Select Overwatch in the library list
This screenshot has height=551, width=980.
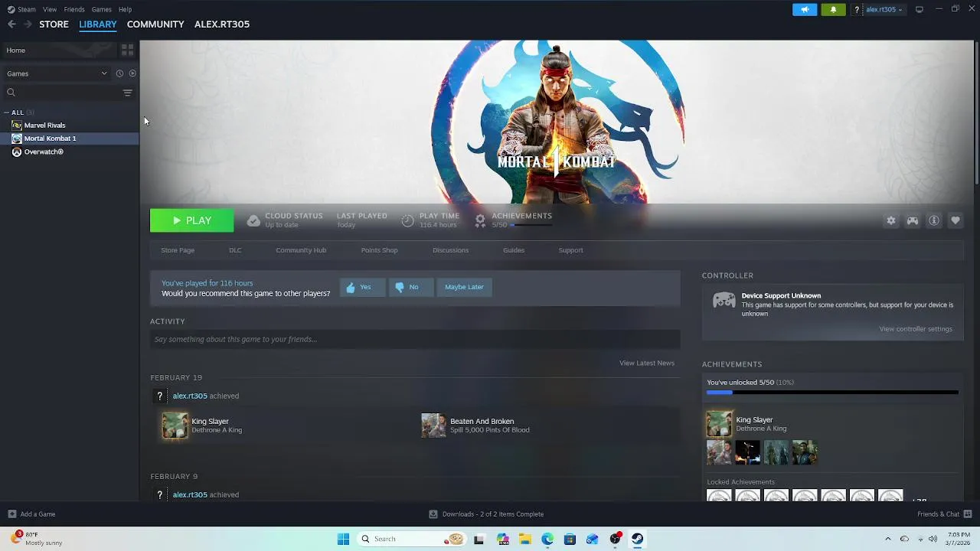(x=69, y=152)
